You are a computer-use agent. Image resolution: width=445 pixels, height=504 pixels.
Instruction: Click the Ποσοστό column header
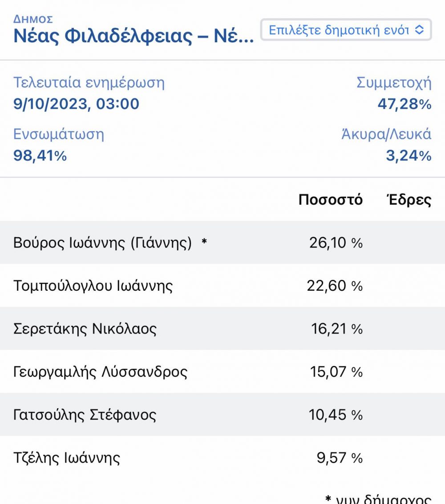tap(331, 199)
